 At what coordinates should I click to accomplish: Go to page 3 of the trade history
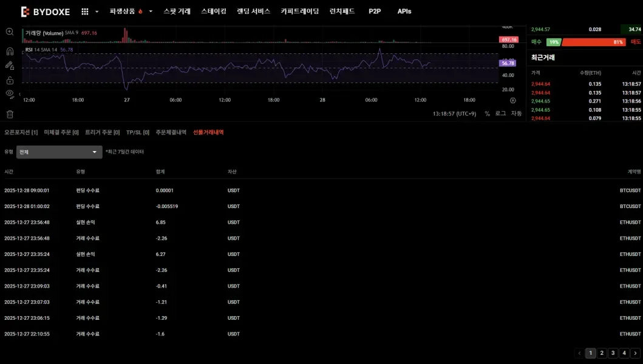click(613, 352)
